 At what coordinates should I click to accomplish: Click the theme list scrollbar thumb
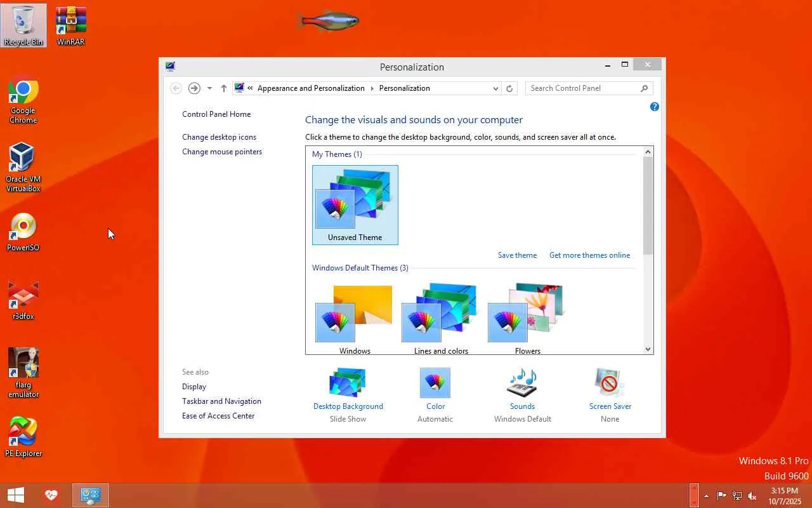click(x=648, y=206)
